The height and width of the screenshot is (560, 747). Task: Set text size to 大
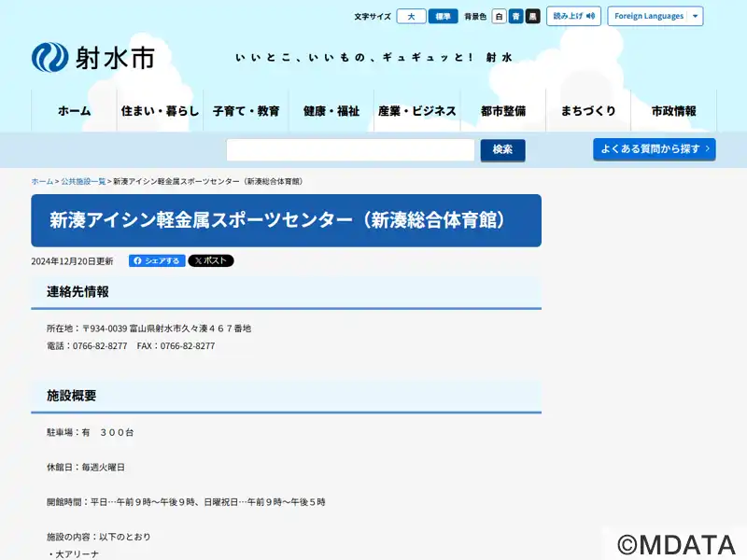[411, 16]
